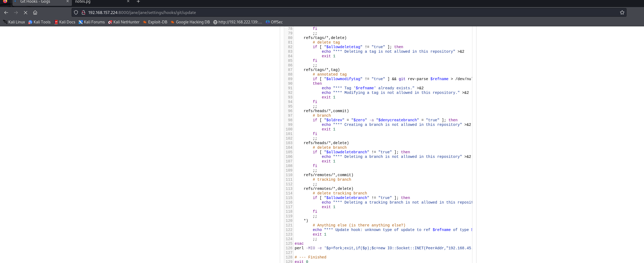Open the Exploit-DB bookmark

[x=155, y=22]
